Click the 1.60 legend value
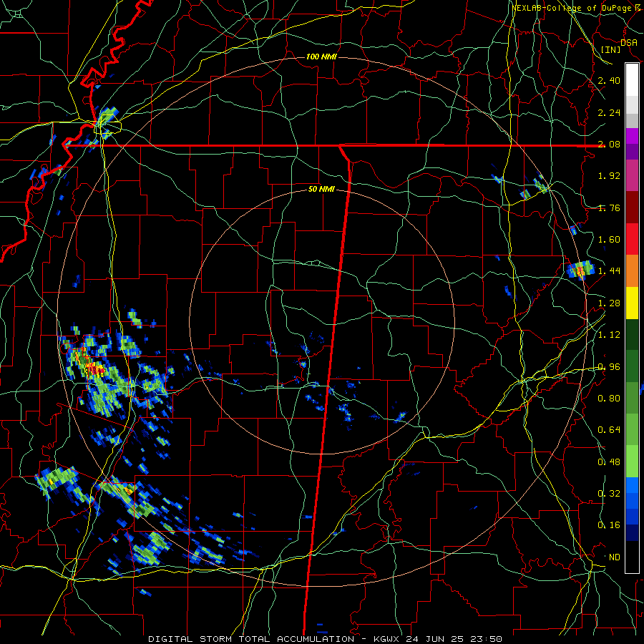644x644 pixels. (x=609, y=240)
